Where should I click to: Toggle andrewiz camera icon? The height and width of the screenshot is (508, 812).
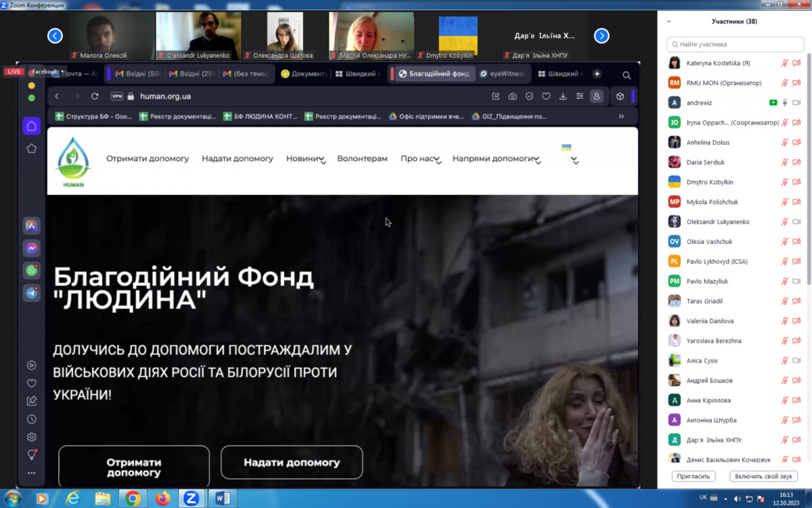[796, 103]
